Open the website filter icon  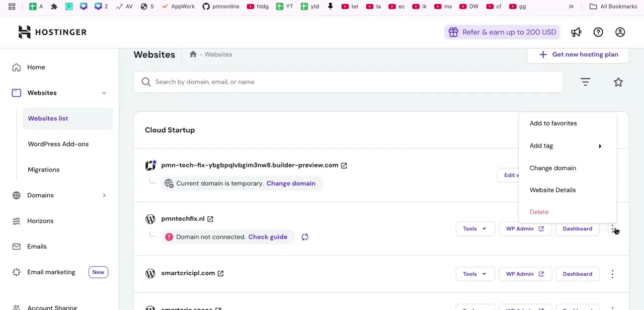pos(585,82)
